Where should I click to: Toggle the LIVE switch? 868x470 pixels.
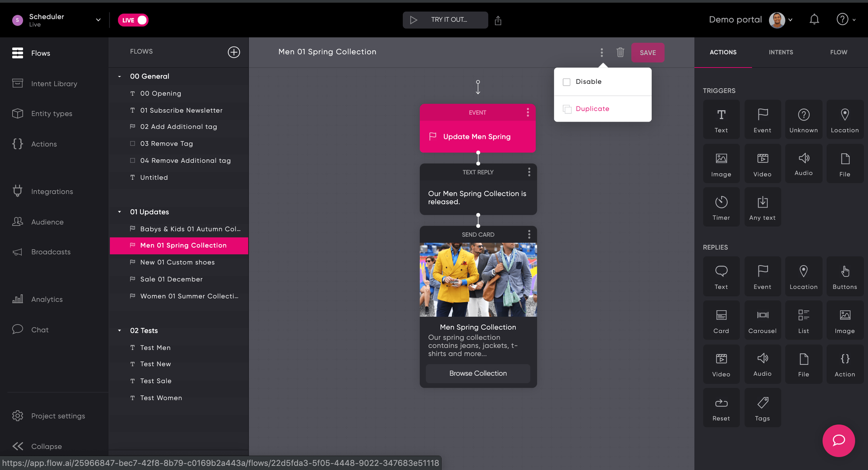pos(133,20)
